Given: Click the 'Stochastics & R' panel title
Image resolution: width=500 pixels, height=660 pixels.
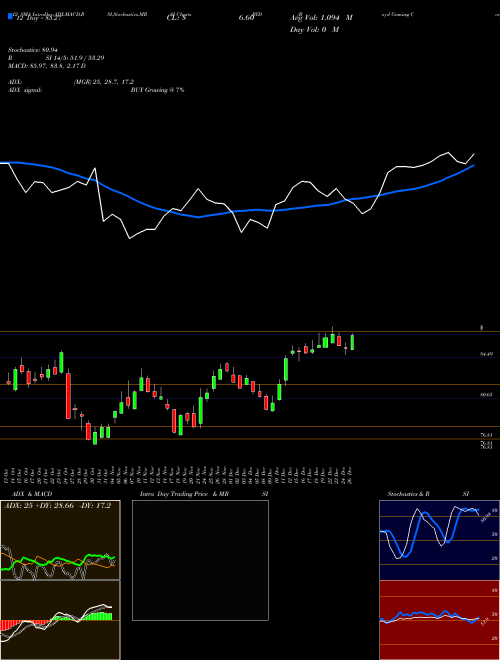Looking at the screenshot, I should point(409,494).
